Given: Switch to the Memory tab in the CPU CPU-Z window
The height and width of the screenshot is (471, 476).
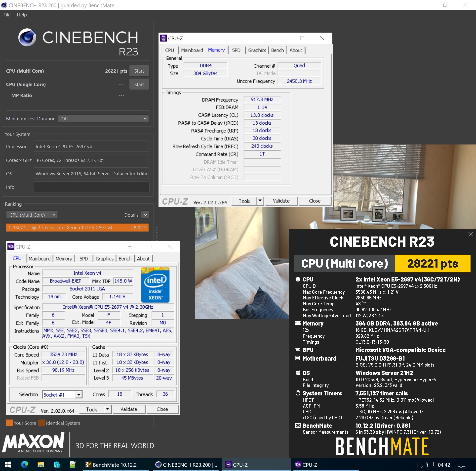Looking at the screenshot, I should (64, 259).
